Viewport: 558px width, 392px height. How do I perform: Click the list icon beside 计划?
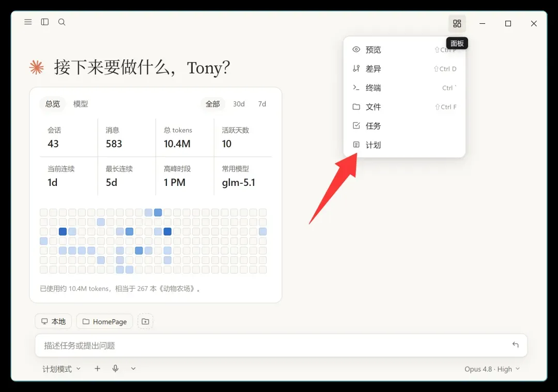click(x=356, y=145)
